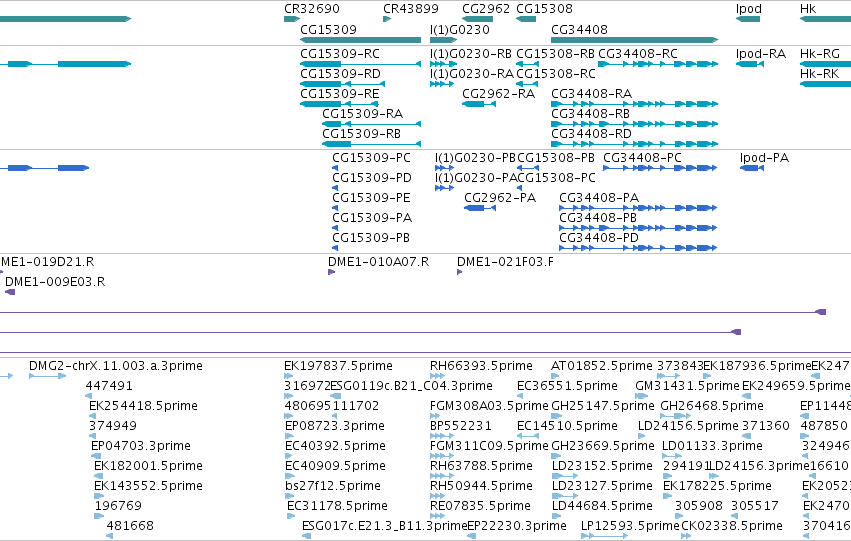Select BAC end DME1-021F03.F
This screenshot has height=541, width=851.
pyautogui.click(x=460, y=272)
